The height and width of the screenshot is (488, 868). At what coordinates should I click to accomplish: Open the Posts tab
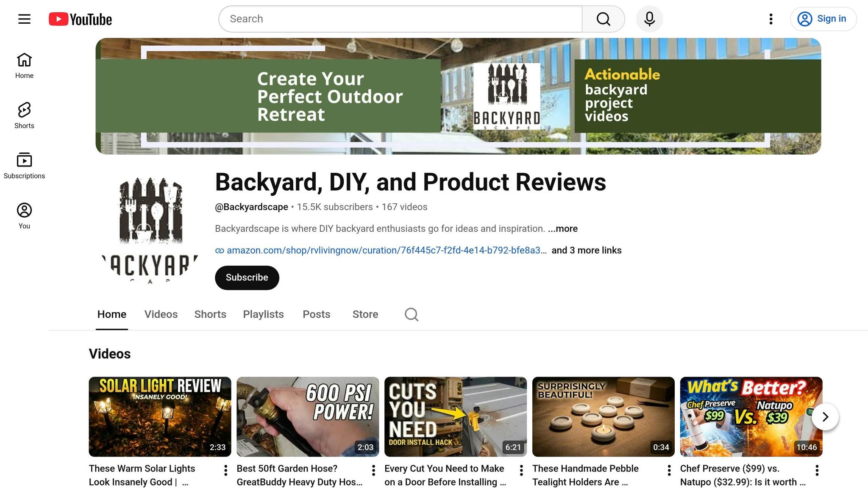316,314
